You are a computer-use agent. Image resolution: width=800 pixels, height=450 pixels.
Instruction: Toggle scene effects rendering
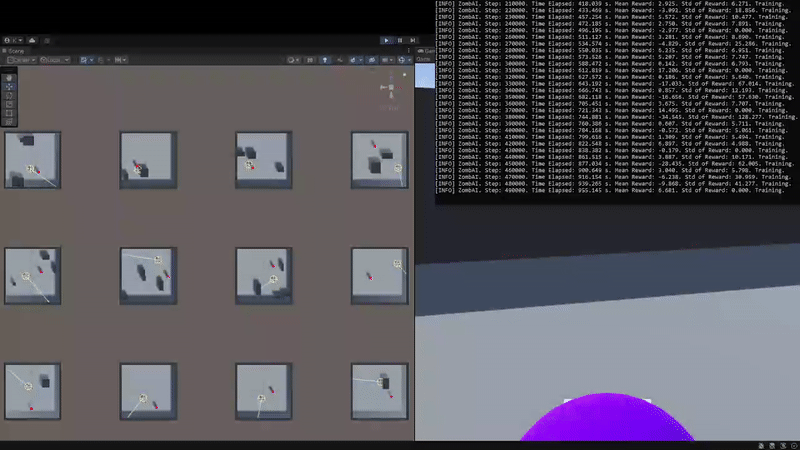pos(353,60)
